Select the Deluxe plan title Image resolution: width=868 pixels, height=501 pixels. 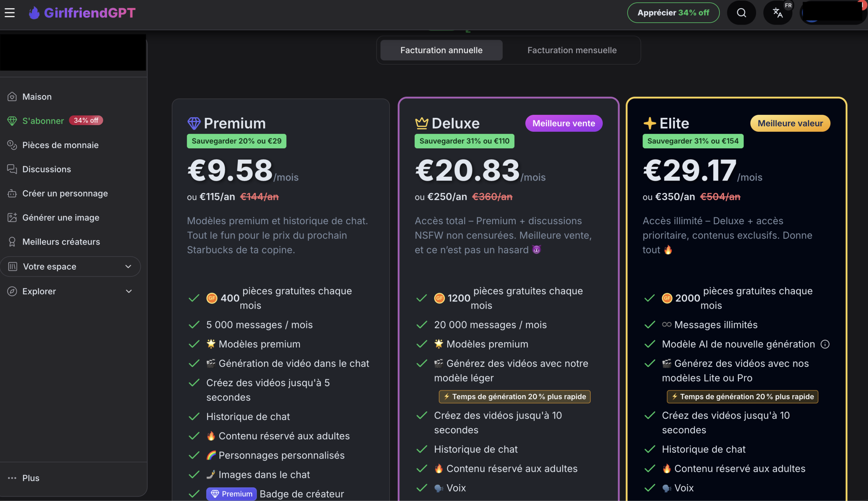pos(455,123)
